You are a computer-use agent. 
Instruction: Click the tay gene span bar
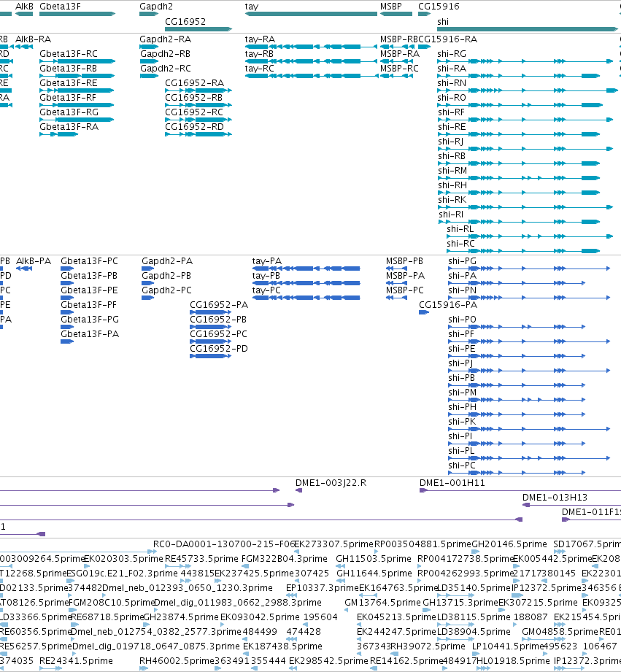311,14
